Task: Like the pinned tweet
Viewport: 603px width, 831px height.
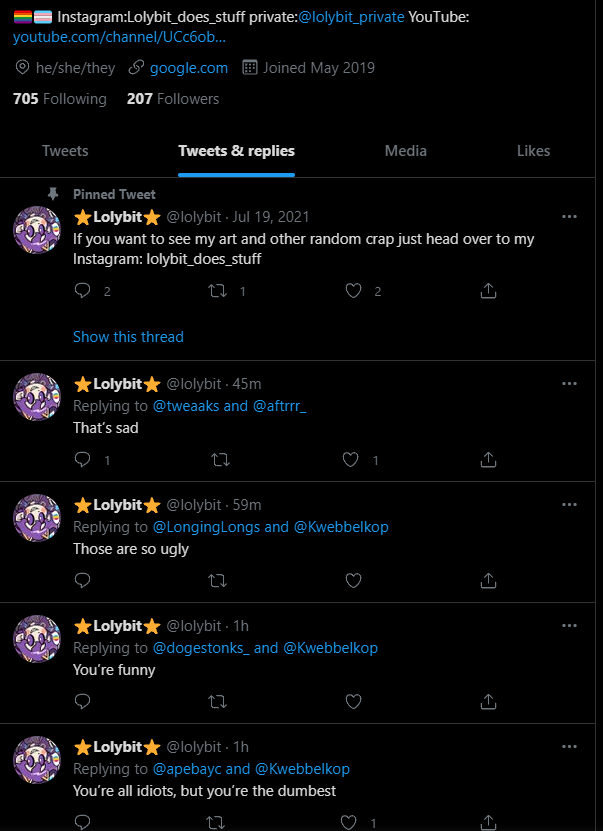Action: 353,291
